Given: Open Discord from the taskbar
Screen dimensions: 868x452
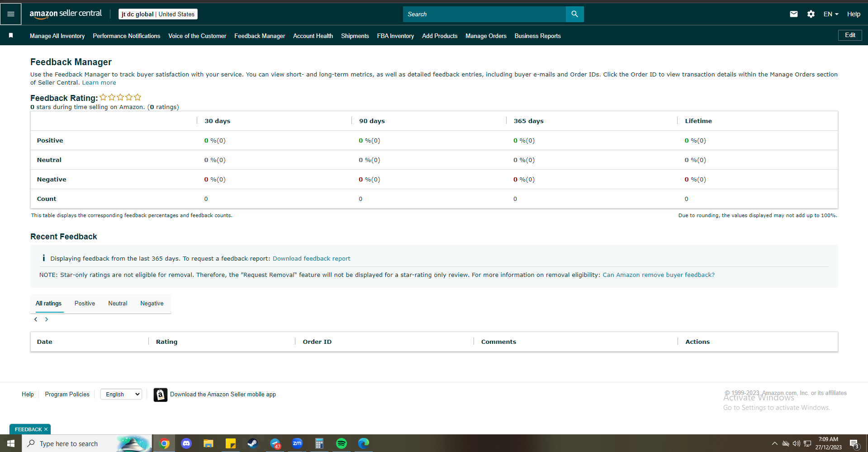Looking at the screenshot, I should click(x=186, y=443).
